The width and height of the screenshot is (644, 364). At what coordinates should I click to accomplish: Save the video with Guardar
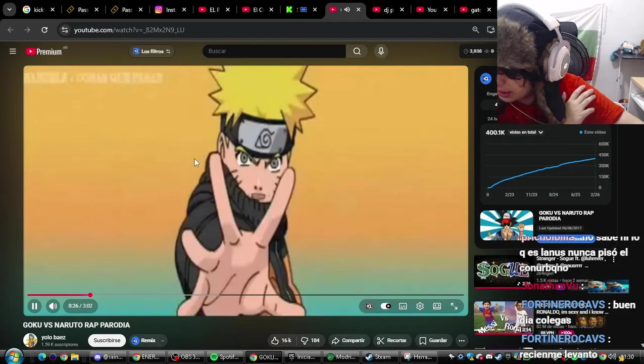(x=433, y=340)
